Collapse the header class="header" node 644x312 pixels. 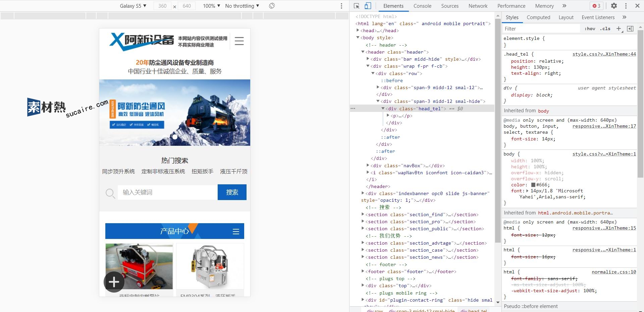point(363,52)
